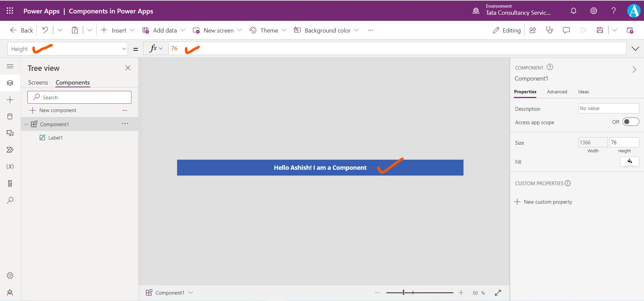This screenshot has width=644, height=301.
Task: Open the Save options dropdown arrow
Action: (x=614, y=30)
